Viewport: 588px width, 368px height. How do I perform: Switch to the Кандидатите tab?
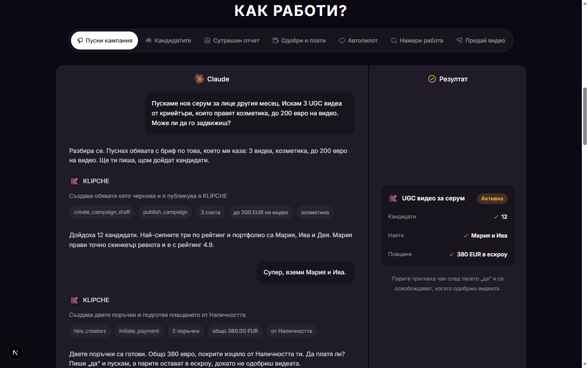168,40
